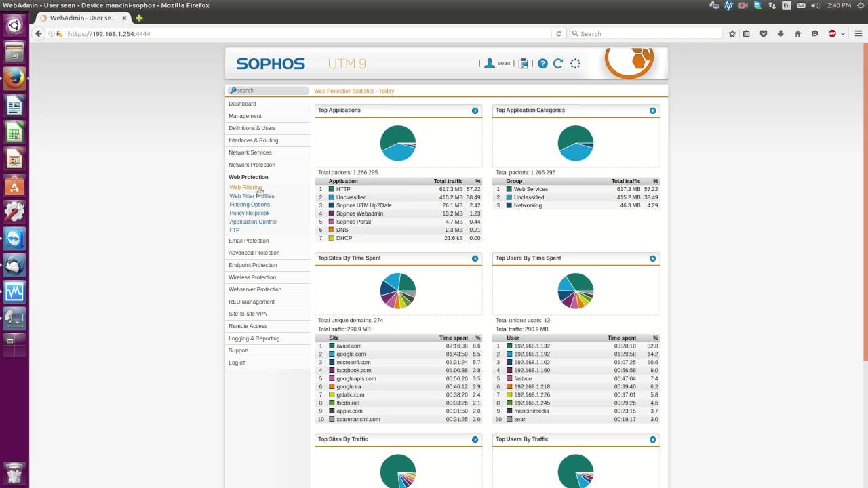Click the SOPHOS UTM 9 logo
This screenshot has width=868, height=488.
[x=301, y=64]
